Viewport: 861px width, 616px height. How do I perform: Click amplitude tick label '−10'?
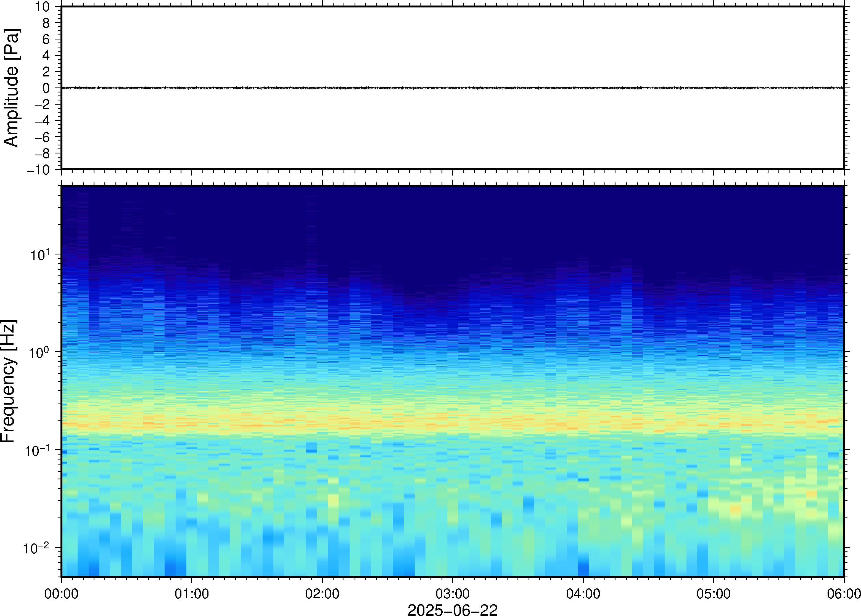pyautogui.click(x=38, y=170)
